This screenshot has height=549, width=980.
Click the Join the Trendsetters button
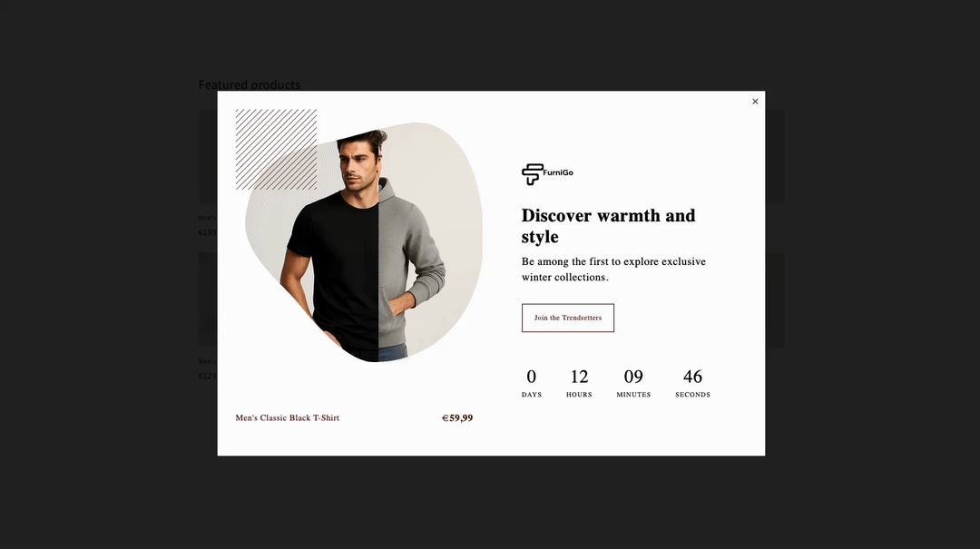(x=567, y=318)
